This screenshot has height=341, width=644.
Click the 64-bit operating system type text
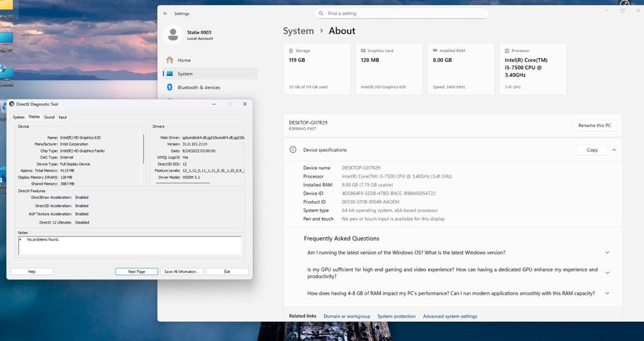point(390,211)
